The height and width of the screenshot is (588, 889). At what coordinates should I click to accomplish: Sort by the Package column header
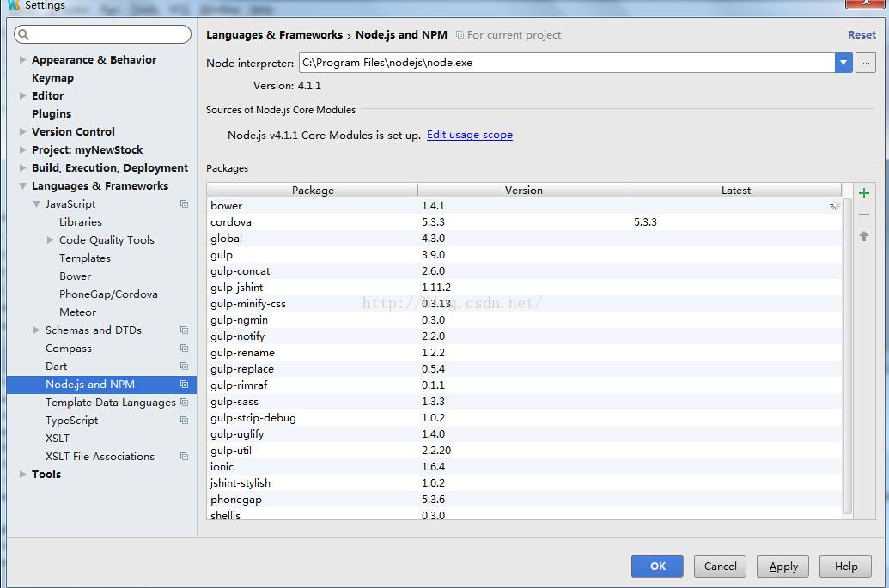(x=313, y=191)
